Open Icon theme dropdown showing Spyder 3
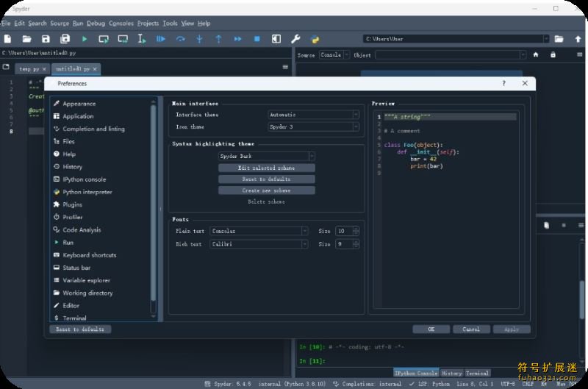This screenshot has height=389, width=588. point(314,126)
